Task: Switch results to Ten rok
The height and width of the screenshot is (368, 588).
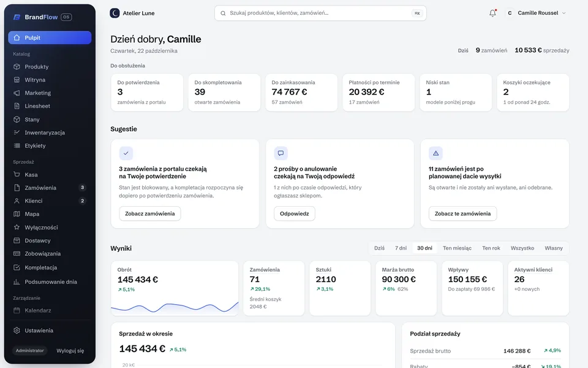Action: (x=491, y=248)
